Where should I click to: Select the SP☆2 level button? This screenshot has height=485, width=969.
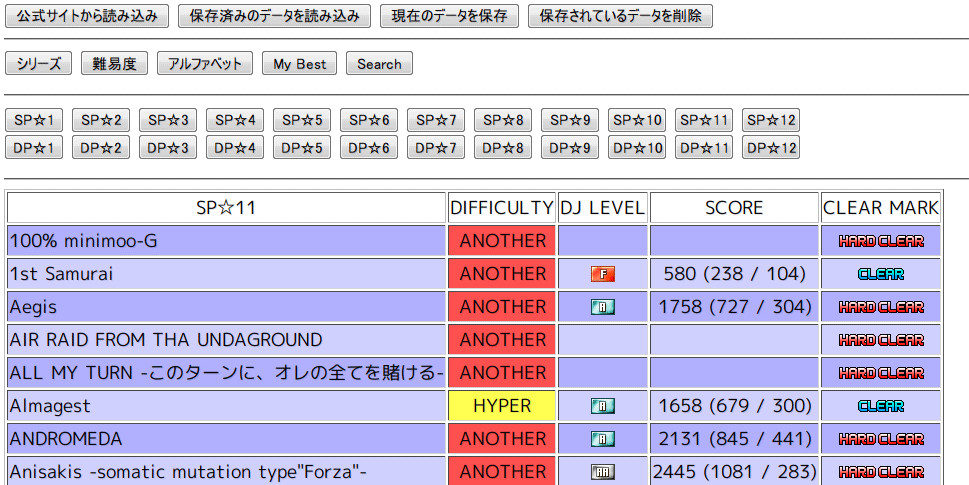[101, 120]
